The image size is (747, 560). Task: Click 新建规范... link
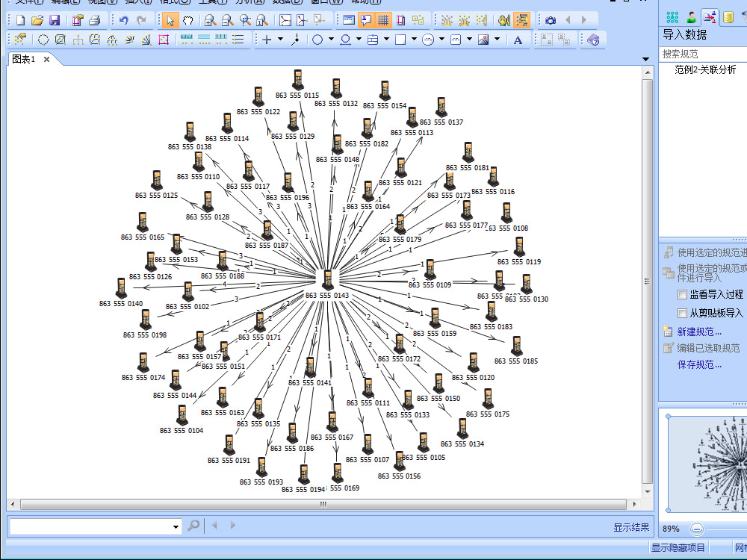(x=699, y=332)
